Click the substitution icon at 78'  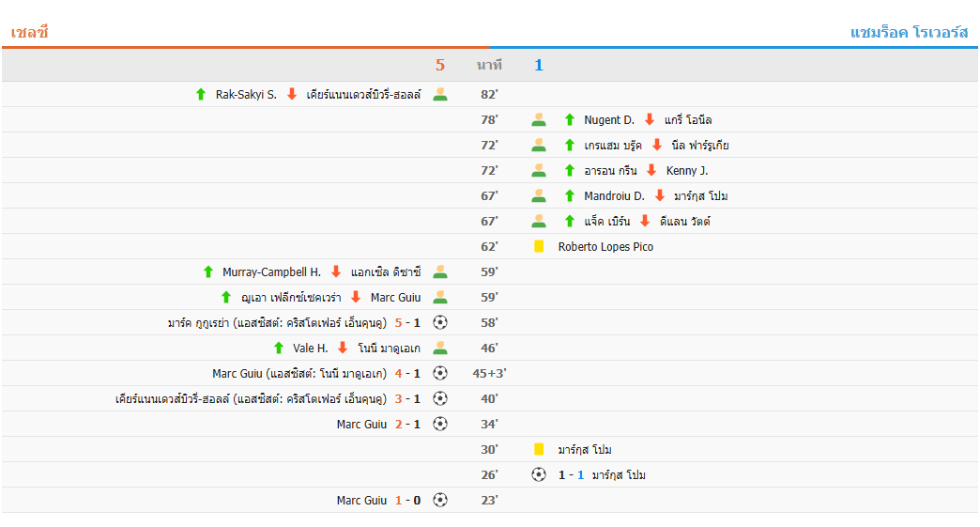(x=539, y=120)
